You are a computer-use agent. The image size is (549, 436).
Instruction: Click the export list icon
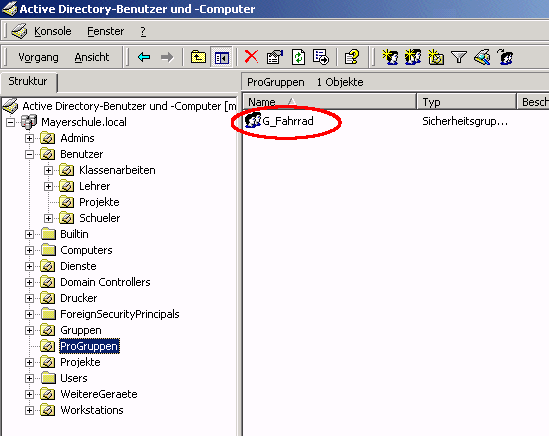click(321, 57)
